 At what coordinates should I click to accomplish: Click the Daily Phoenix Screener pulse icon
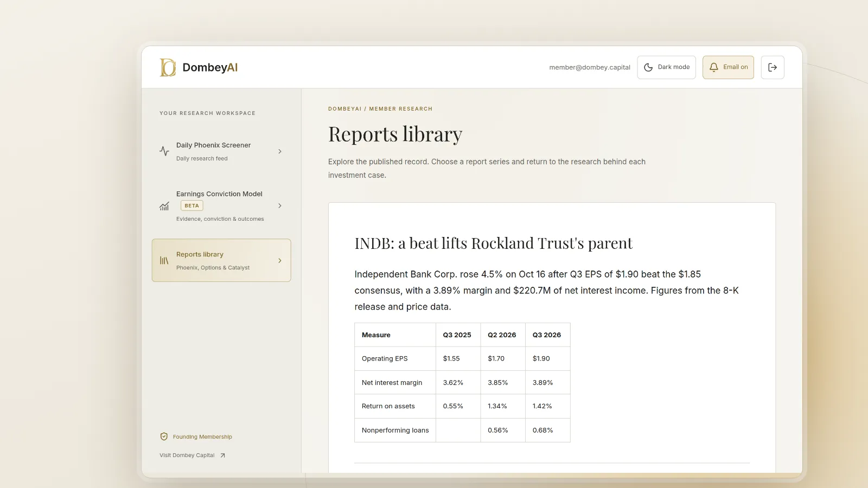click(164, 151)
